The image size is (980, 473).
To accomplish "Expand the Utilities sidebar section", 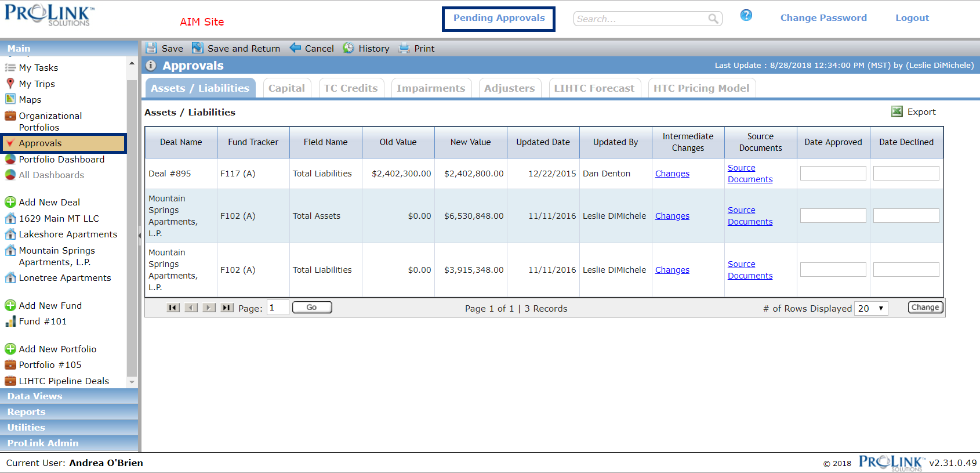I will [x=69, y=427].
